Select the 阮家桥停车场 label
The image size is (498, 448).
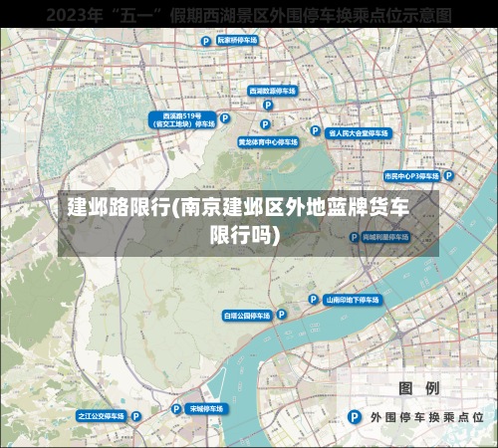237,41
